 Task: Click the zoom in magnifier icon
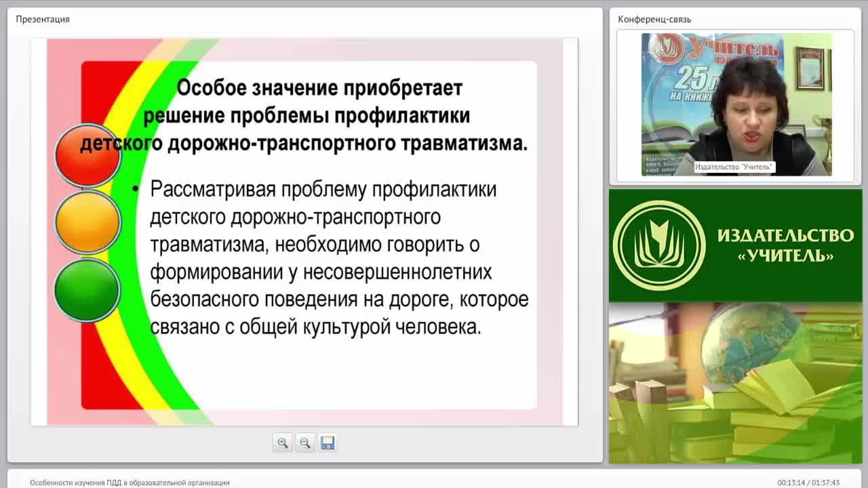[x=283, y=443]
